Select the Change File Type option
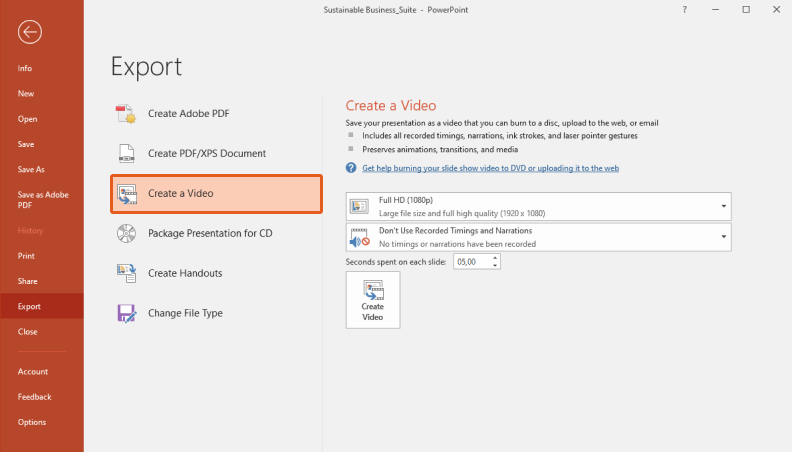 (x=216, y=313)
